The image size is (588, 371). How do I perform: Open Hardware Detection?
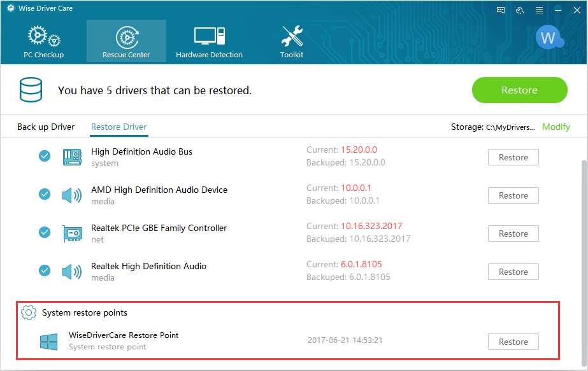coord(209,41)
